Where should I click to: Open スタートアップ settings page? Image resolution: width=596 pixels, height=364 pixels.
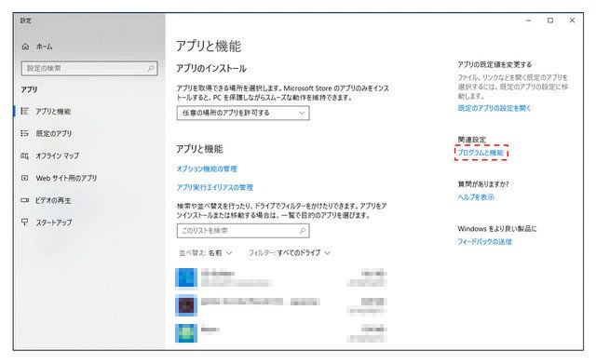[54, 222]
